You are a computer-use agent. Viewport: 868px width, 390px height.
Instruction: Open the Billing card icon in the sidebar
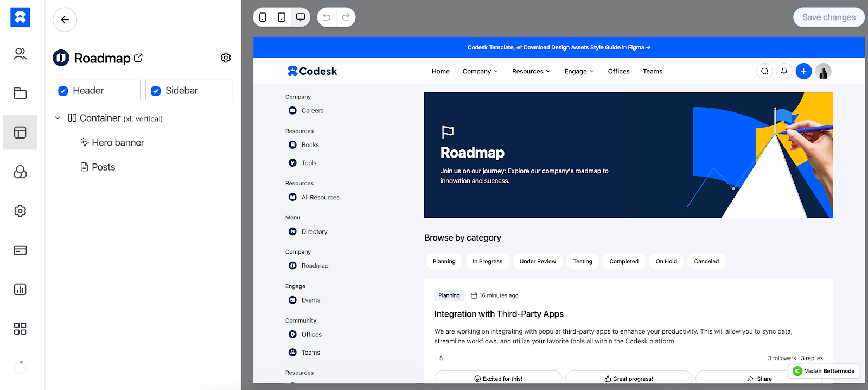coord(20,250)
